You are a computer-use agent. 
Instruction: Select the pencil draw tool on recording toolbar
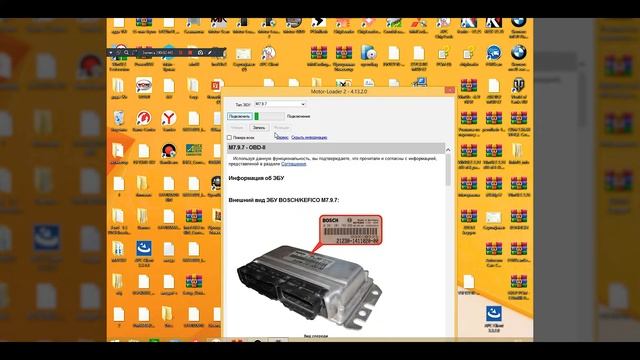pos(210,53)
